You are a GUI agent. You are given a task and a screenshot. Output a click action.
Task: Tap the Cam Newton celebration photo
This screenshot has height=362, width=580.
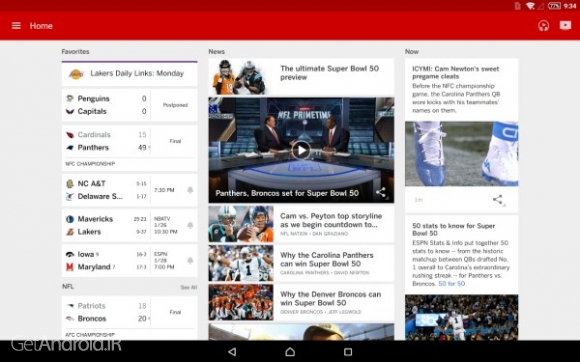click(x=462, y=317)
